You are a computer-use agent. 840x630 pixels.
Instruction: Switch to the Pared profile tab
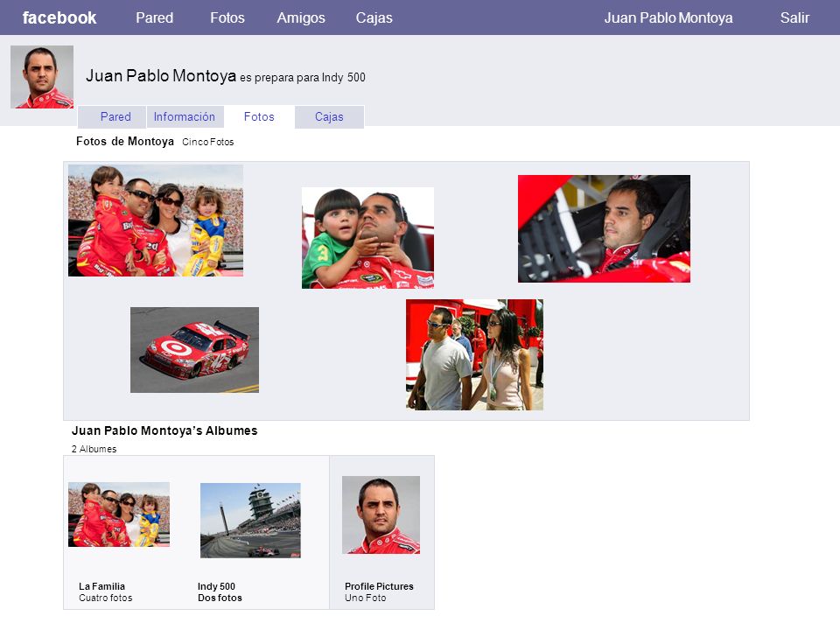tap(113, 116)
